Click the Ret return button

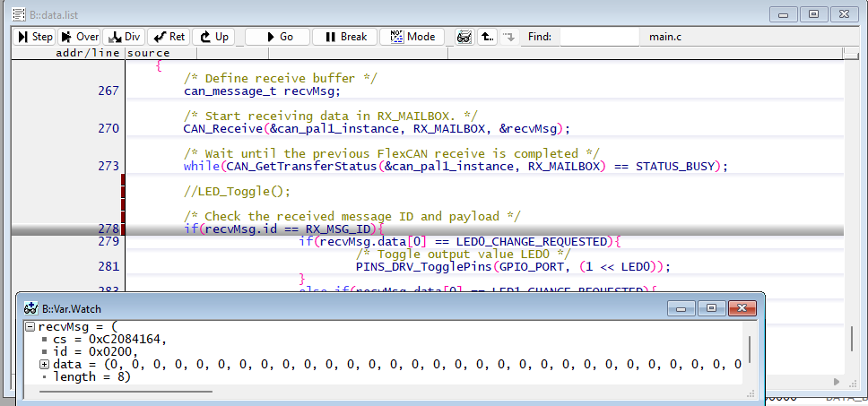tap(169, 37)
